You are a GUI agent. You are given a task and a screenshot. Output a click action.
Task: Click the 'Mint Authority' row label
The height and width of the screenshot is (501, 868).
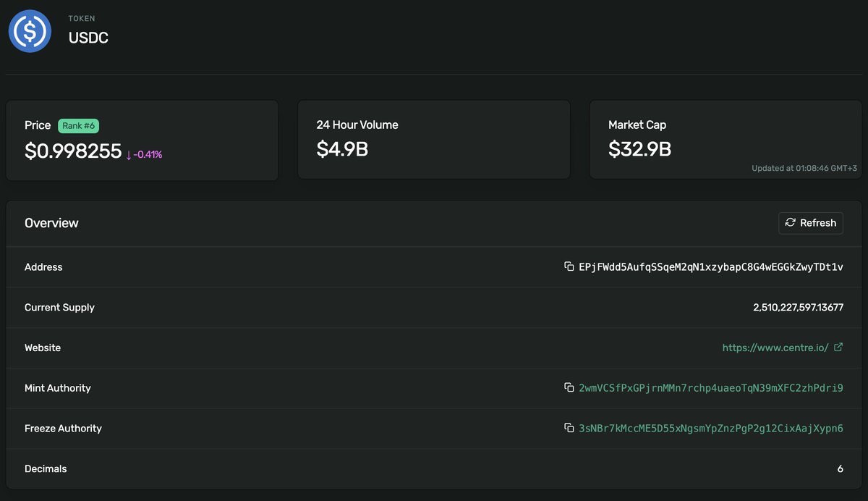[58, 388]
